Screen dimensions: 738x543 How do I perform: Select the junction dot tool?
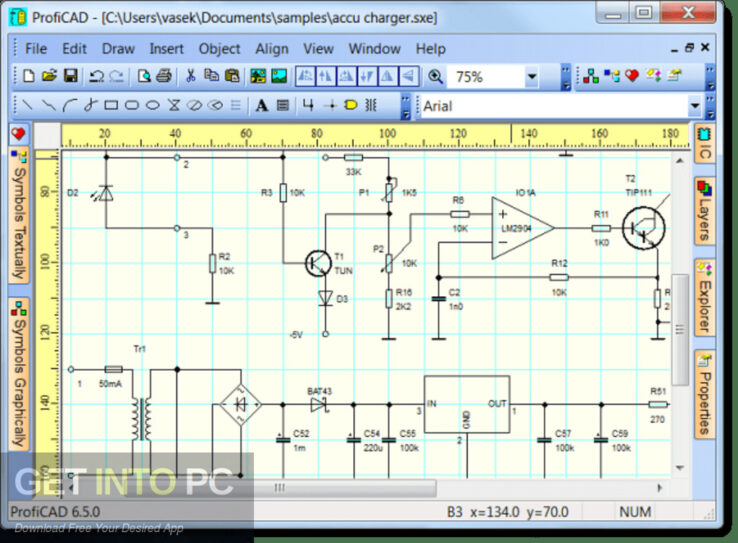point(331,106)
